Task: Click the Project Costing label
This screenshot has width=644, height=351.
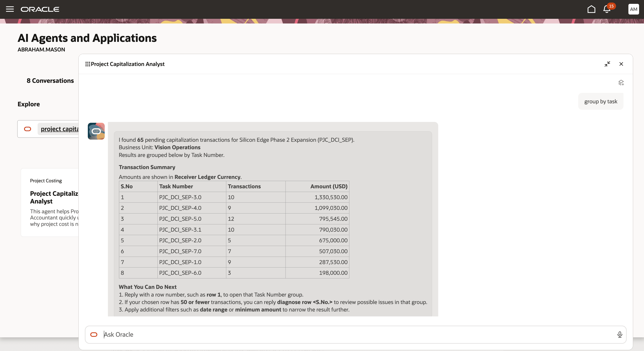Action: [46, 181]
